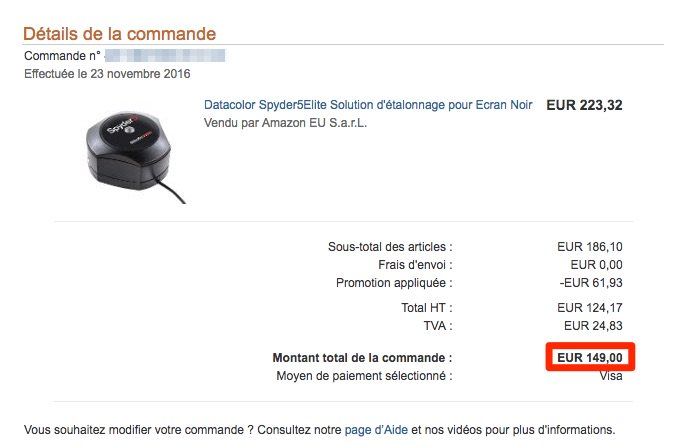Click the Visa payment method text
This screenshot has height=448, width=675.
click(610, 376)
